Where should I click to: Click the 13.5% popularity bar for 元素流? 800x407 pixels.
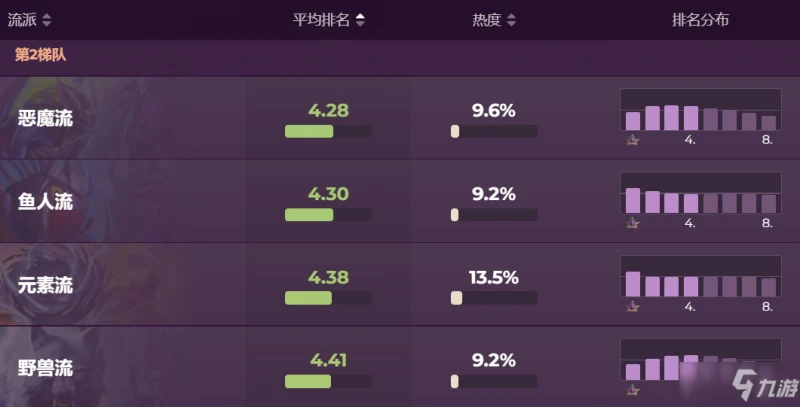pos(493,297)
